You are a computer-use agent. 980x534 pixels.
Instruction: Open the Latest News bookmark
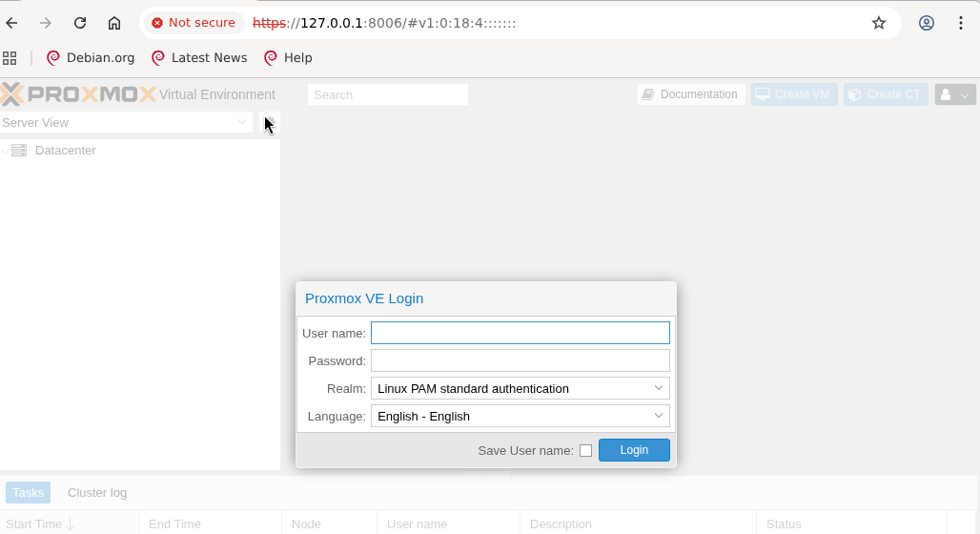point(199,58)
